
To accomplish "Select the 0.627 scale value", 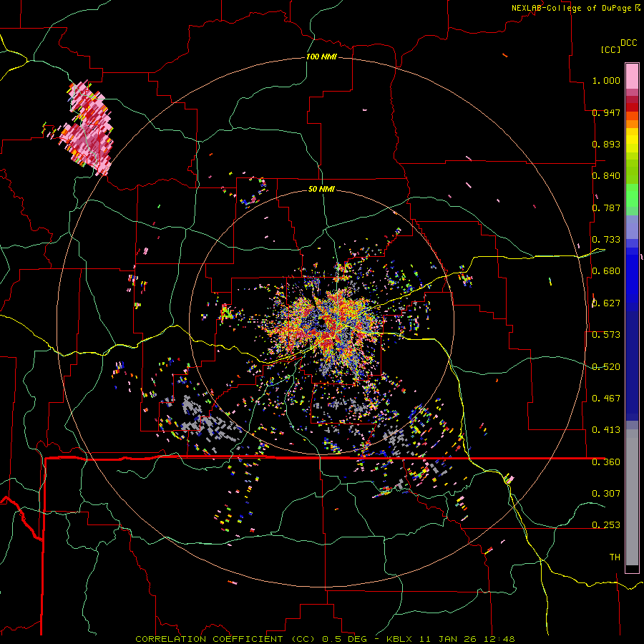I will coord(606,303).
